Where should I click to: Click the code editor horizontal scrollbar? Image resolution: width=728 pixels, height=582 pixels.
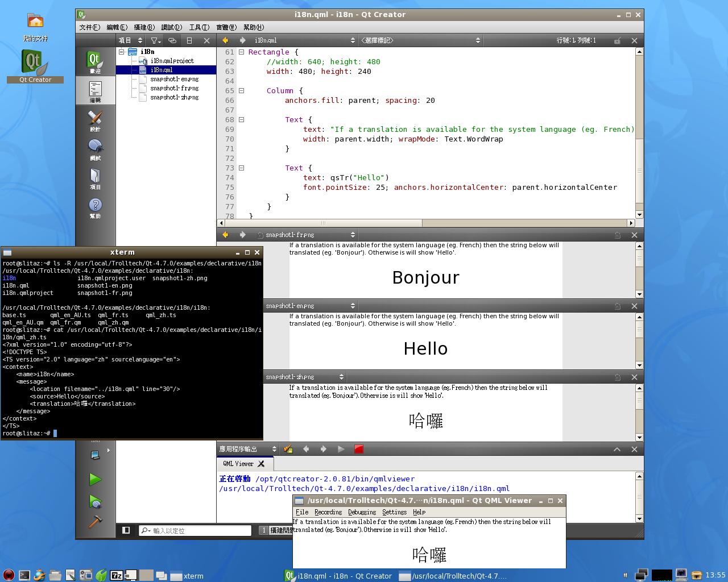[425, 223]
